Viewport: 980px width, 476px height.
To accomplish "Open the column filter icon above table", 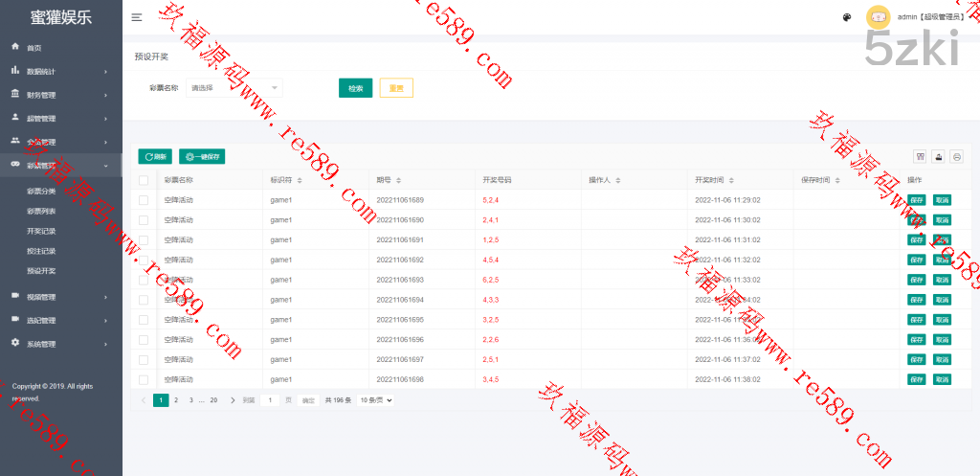I will click(x=920, y=156).
